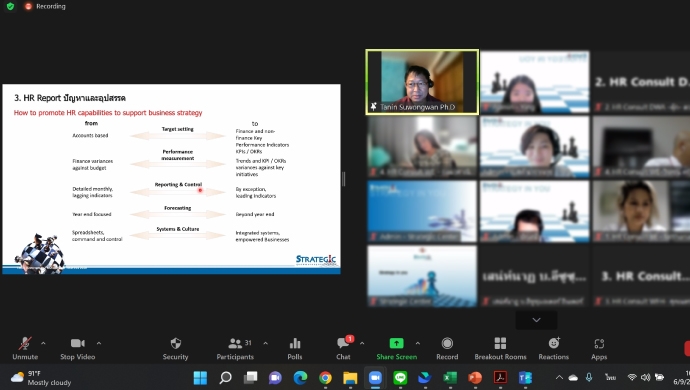Viewport: 690px width, 390px height.
Task: Open the Security shield options
Action: (x=175, y=349)
